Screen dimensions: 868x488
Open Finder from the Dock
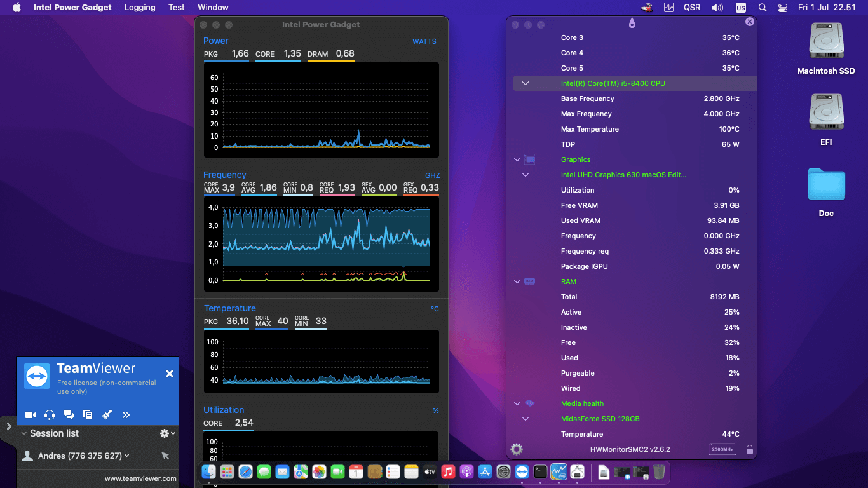[209, 471]
